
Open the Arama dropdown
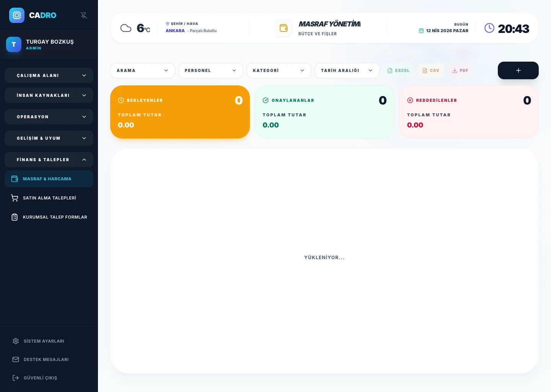coord(143,70)
